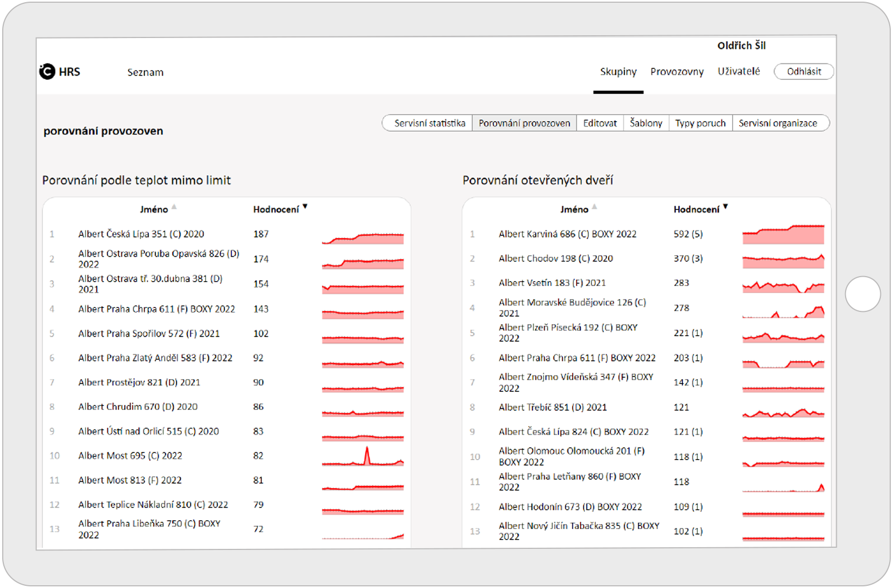The width and height of the screenshot is (893, 588).
Task: Click score 174 in temperature table
Action: tap(261, 259)
